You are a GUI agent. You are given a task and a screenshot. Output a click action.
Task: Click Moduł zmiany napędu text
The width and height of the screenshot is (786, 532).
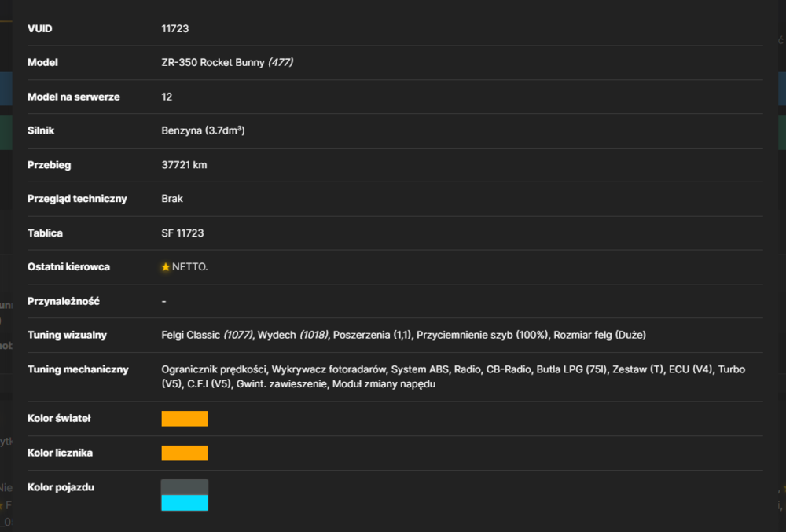[x=384, y=384]
